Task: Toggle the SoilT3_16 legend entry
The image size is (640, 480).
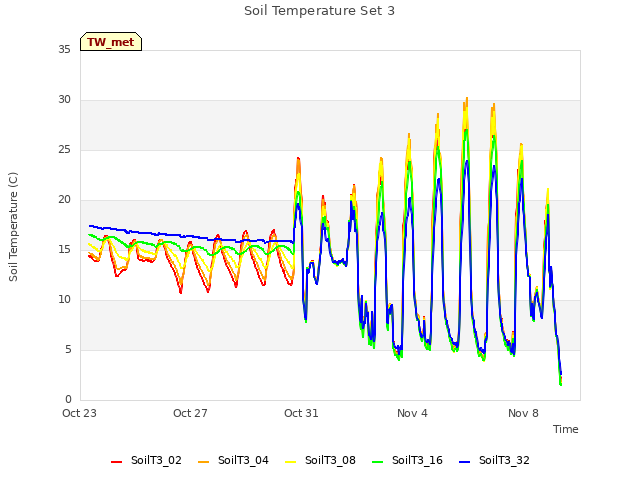Action: 407,460
